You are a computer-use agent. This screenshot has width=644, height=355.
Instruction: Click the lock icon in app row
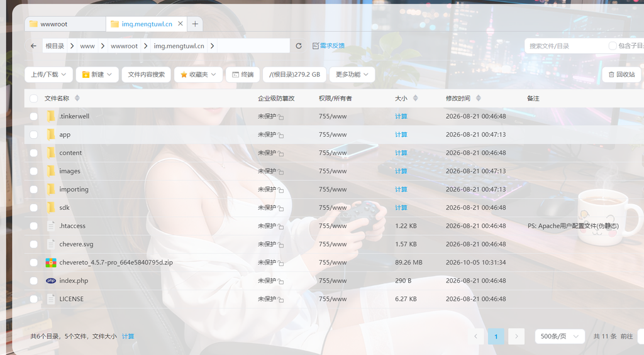click(x=280, y=136)
